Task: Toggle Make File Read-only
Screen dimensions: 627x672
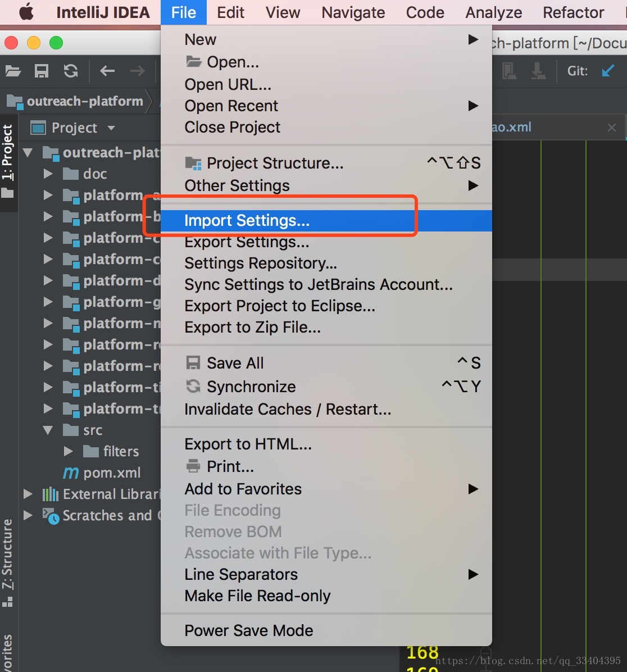Action: click(x=257, y=596)
